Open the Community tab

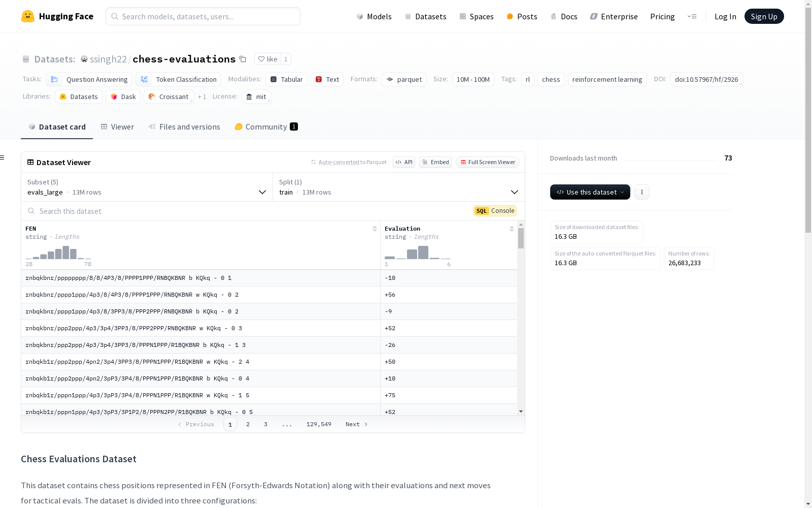point(266,127)
